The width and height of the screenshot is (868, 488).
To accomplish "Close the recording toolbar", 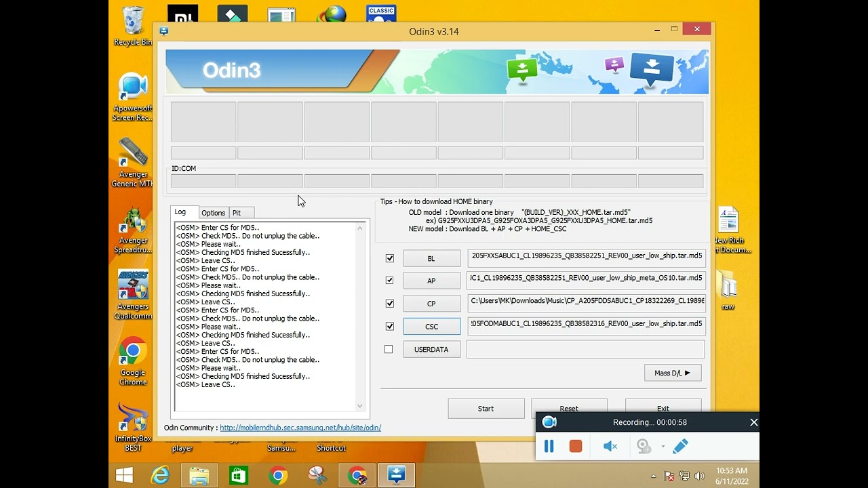I will tap(753, 422).
